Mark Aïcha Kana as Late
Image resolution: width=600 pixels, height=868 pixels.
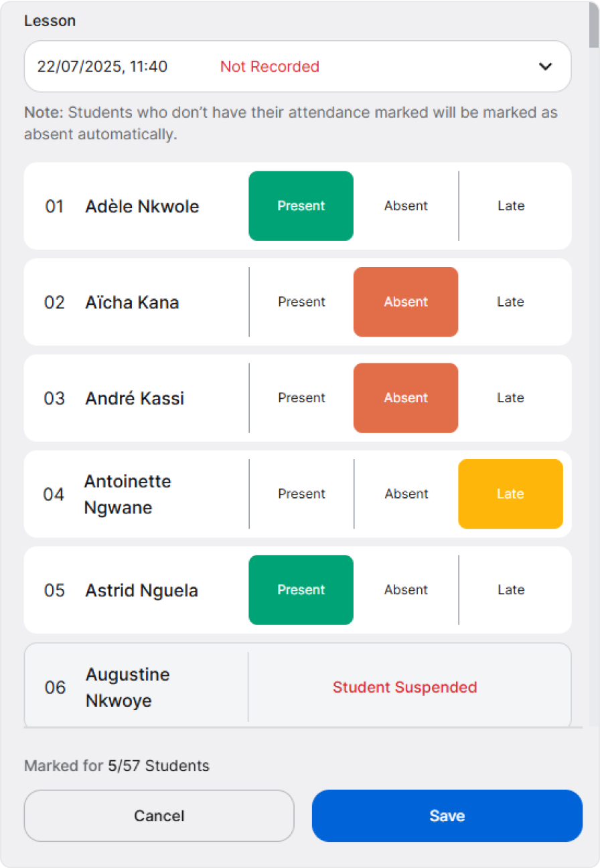[510, 302]
